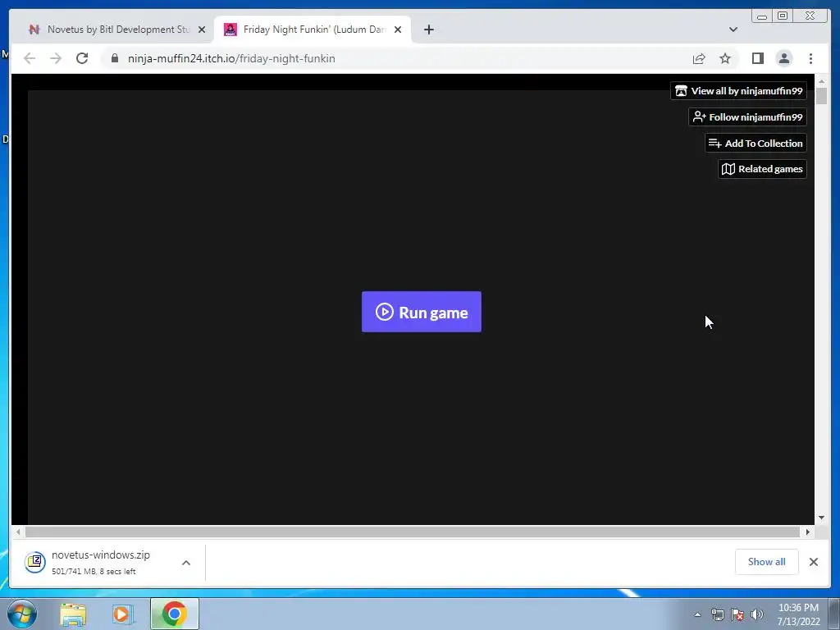Viewport: 840px width, 630px height.
Task: Click the Chrome taskbar icon
Action: pyautogui.click(x=174, y=614)
